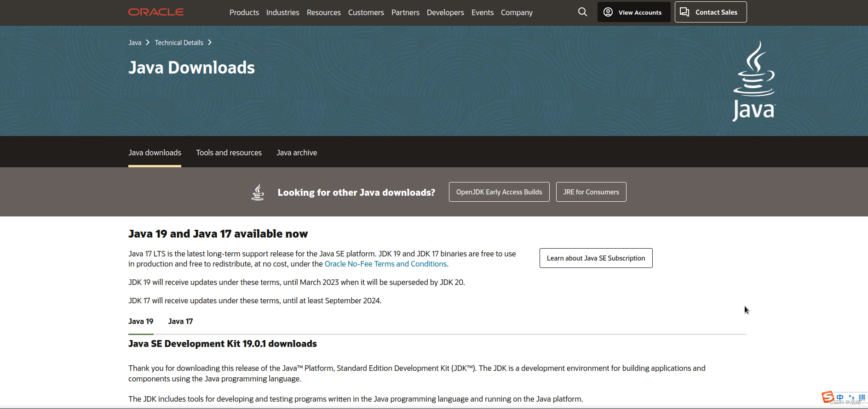
Task: Click 'Java SE Development Kit 19.0.1 downloads' heading
Action: click(223, 344)
